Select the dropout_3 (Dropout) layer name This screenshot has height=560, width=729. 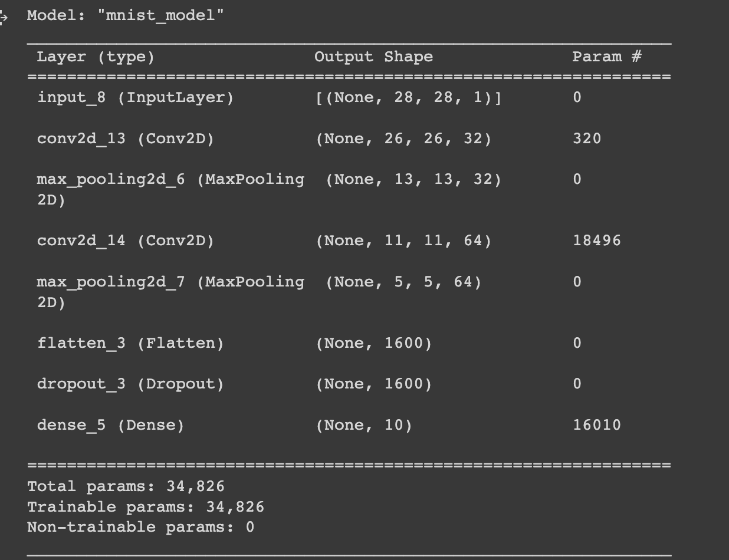(131, 384)
